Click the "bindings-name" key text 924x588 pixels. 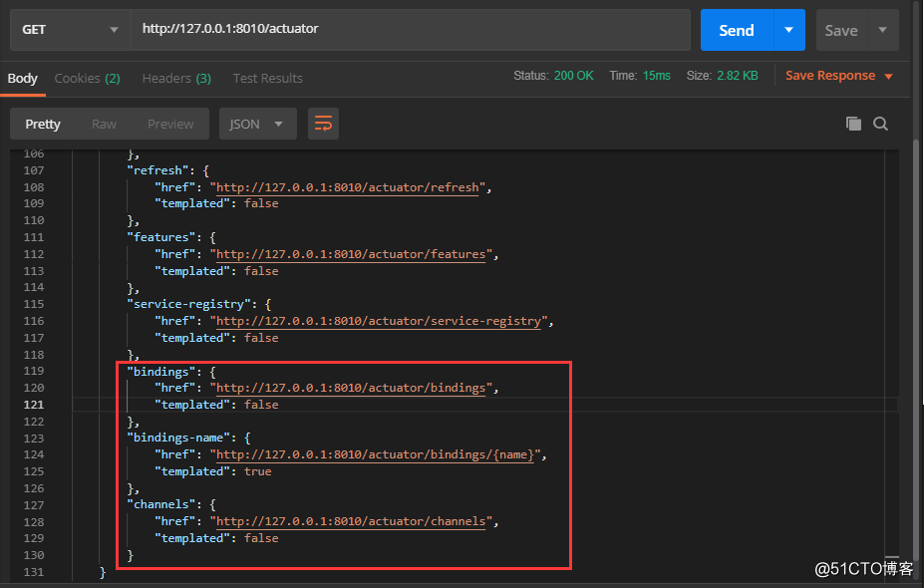click(178, 438)
